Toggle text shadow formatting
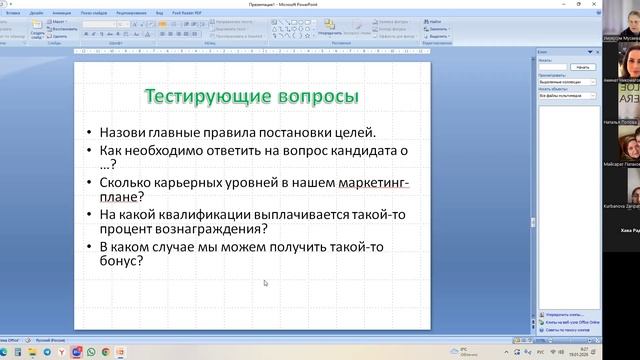This screenshot has height=360, width=640. click(118, 34)
